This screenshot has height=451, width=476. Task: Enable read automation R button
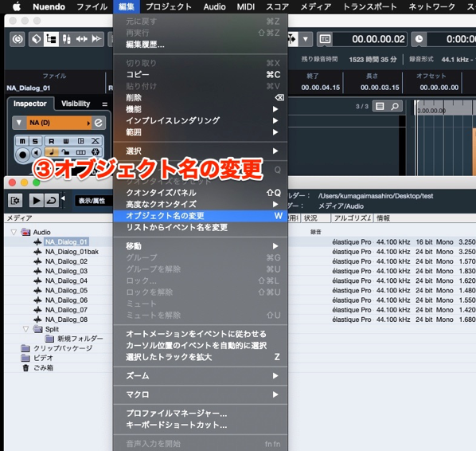pyautogui.click(x=52, y=141)
